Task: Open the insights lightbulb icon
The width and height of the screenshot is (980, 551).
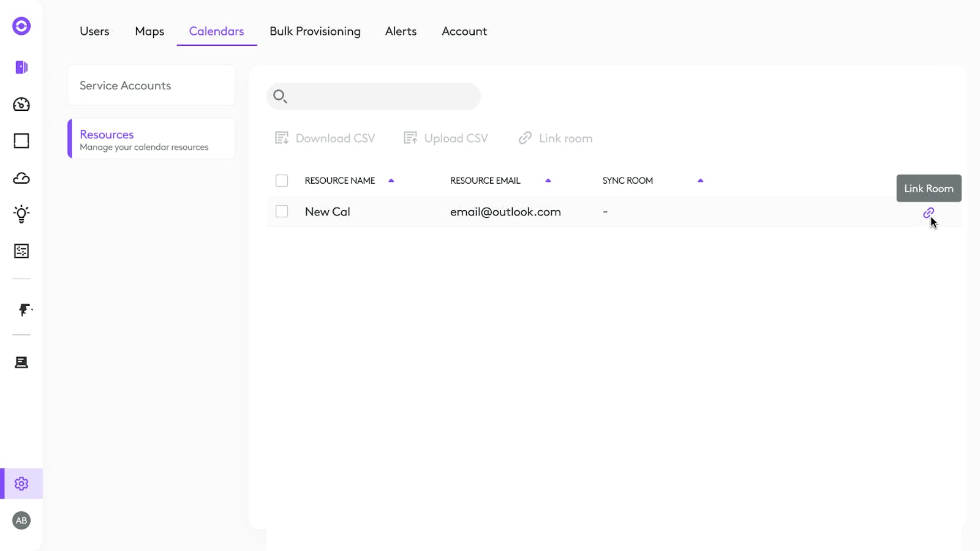Action: (21, 214)
